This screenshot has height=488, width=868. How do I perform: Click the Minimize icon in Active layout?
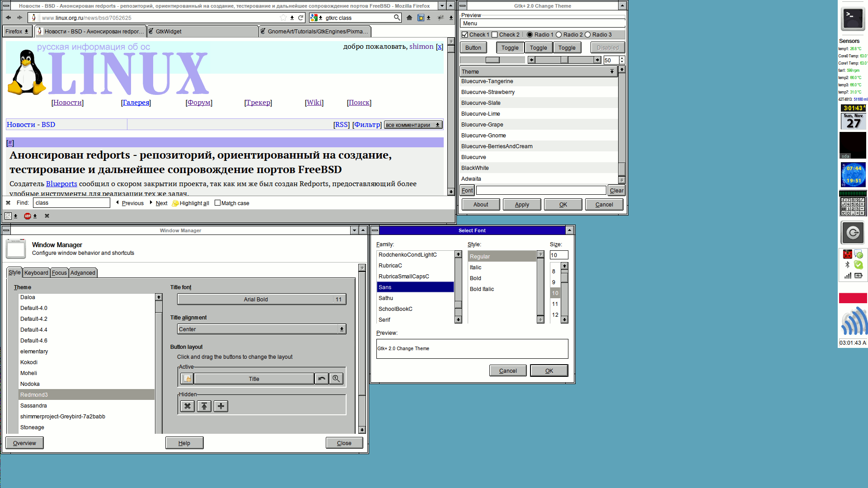[x=322, y=379]
